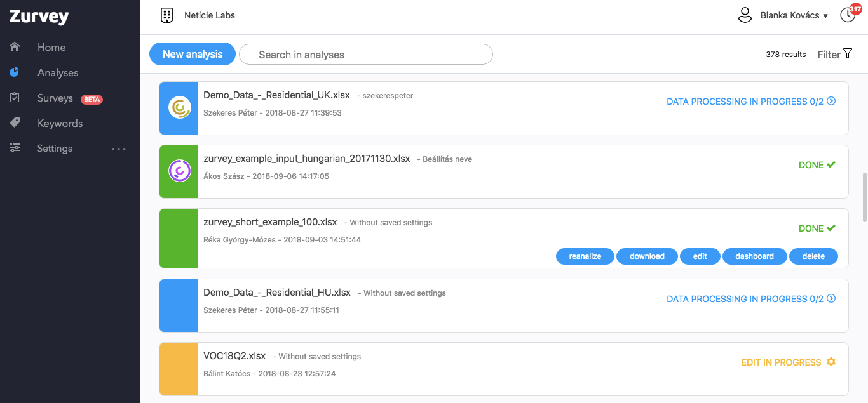868x403 pixels.
Task: Click the user profile avatar icon
Action: (745, 15)
